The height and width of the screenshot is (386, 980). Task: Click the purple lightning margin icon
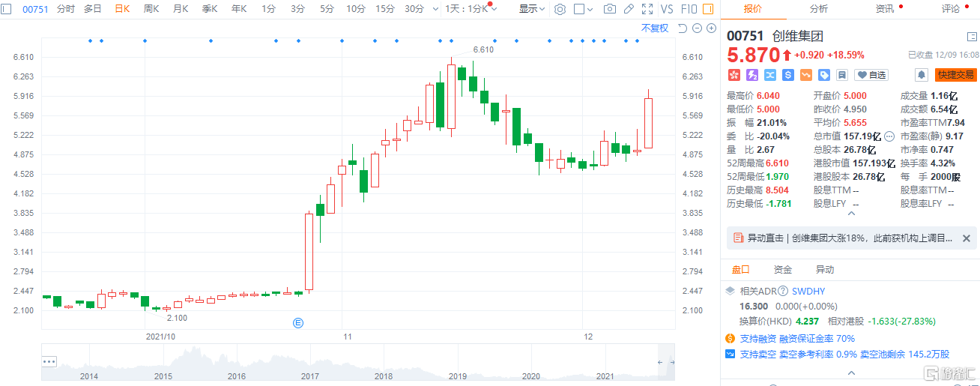point(751,75)
